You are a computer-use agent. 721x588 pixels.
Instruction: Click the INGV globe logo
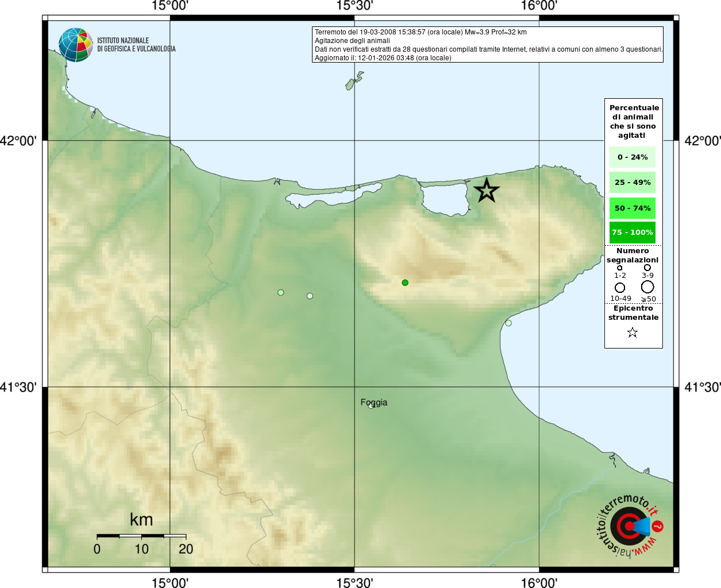coord(76,45)
